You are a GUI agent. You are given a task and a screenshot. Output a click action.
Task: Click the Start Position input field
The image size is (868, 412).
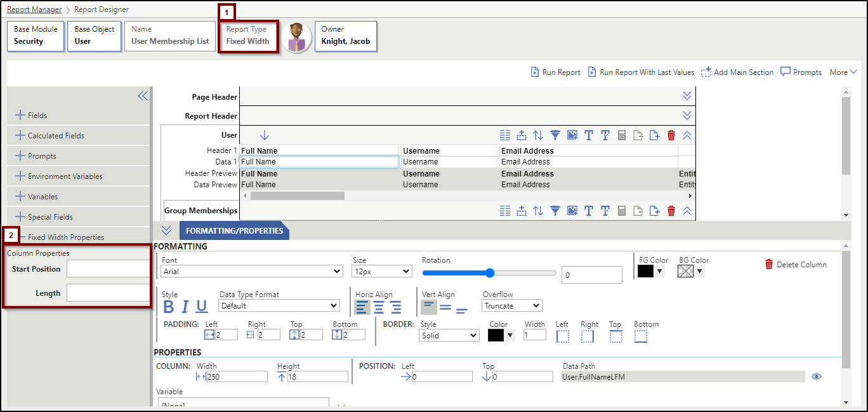point(108,269)
